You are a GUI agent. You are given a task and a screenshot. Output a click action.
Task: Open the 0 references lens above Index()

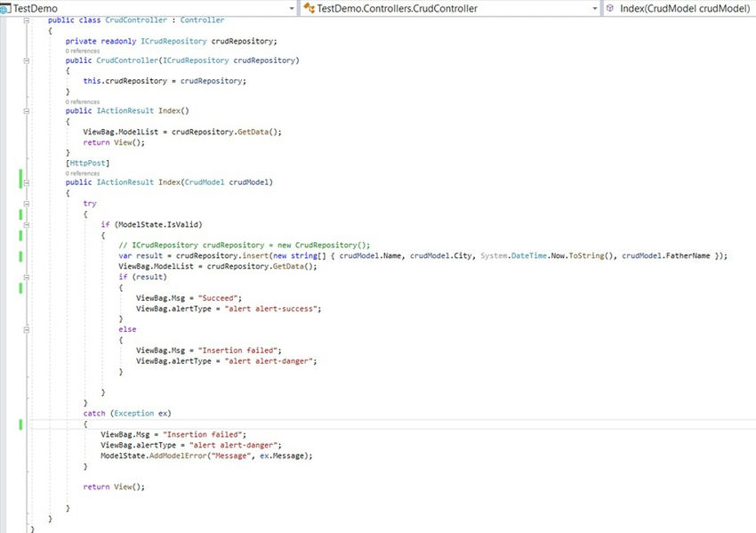click(83, 101)
